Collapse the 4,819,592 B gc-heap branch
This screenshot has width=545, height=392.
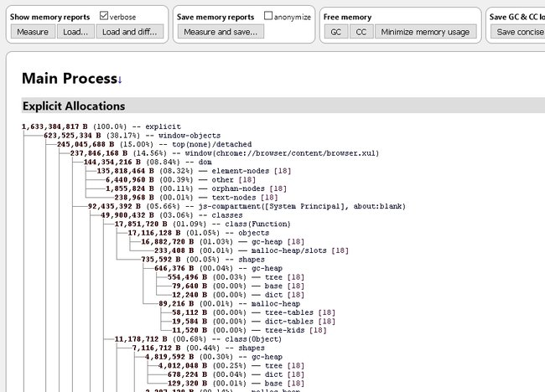214,357
